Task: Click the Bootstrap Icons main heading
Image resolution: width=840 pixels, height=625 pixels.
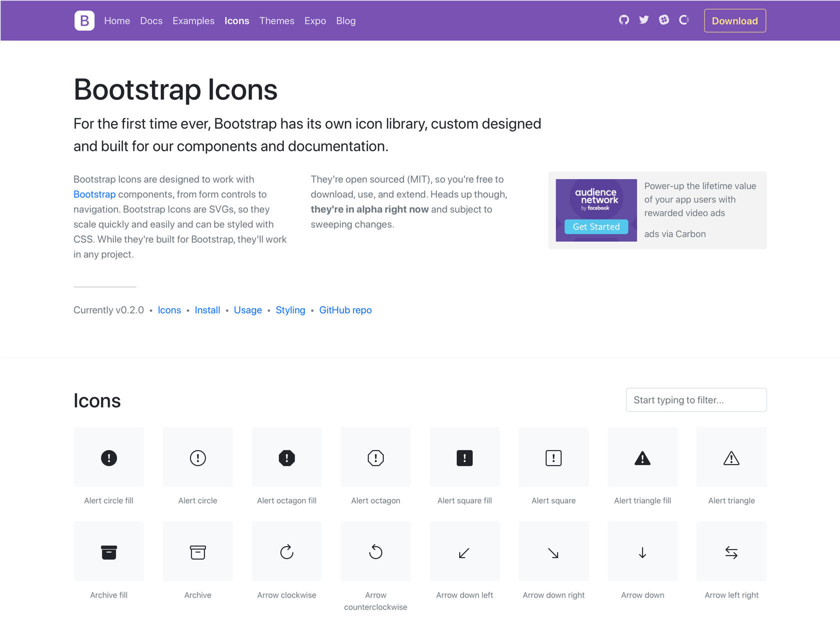Action: (175, 89)
